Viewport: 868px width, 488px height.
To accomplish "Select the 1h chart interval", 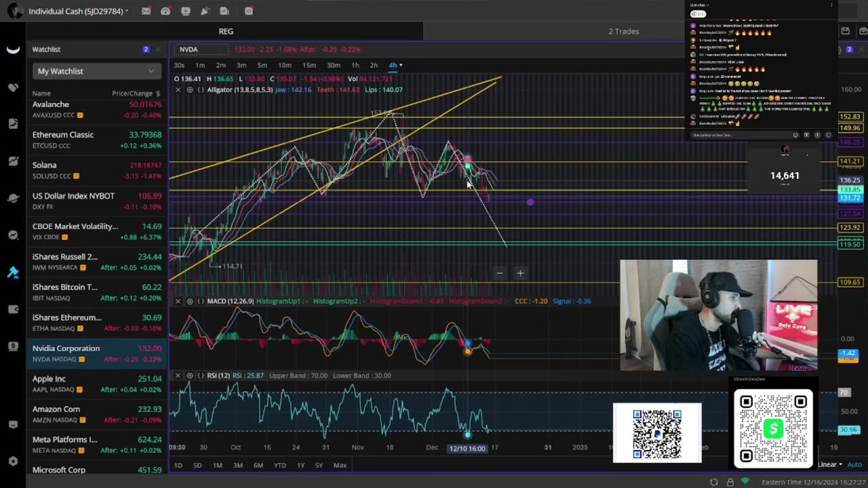I will pos(355,65).
